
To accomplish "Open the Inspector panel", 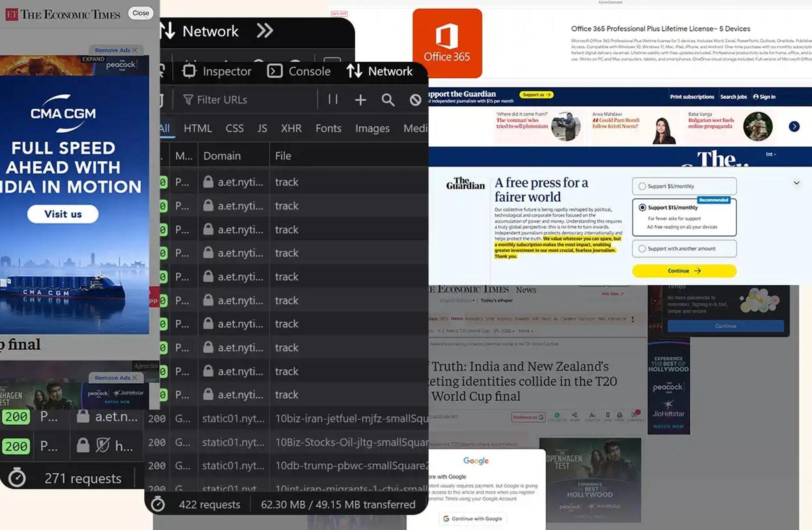I will click(217, 71).
